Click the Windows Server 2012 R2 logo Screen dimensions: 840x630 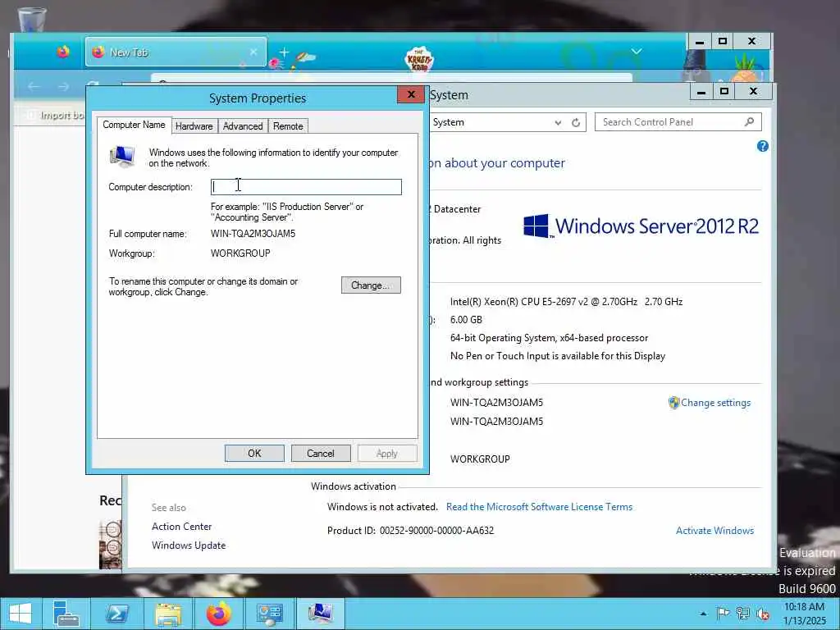[x=641, y=226]
